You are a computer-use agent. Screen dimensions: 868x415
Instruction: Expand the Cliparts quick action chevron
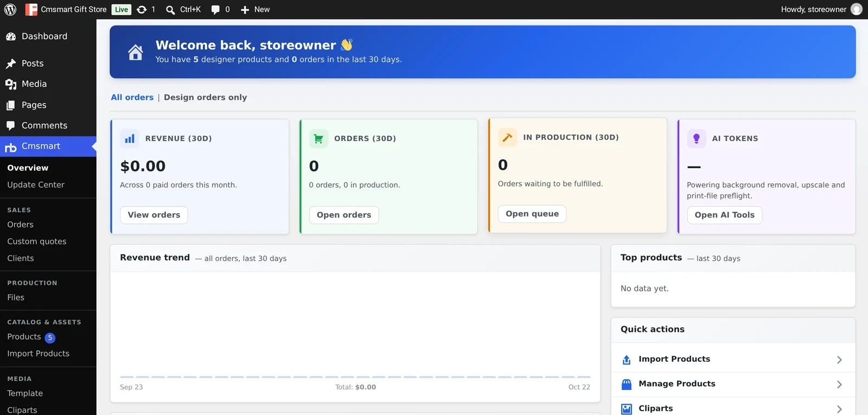[x=839, y=409]
